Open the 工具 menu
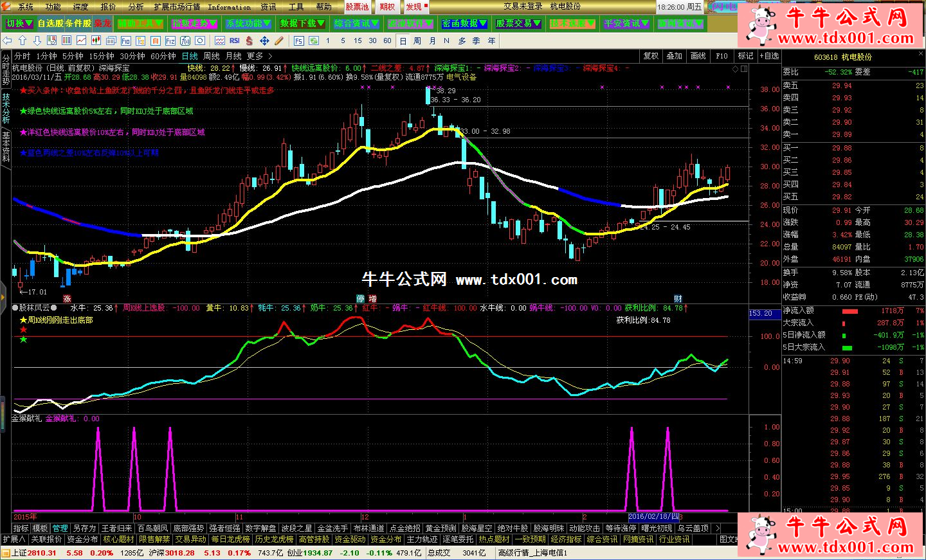 [x=296, y=6]
